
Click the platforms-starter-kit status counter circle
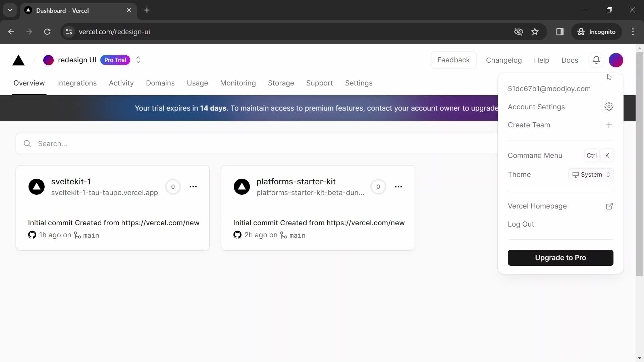tap(378, 187)
